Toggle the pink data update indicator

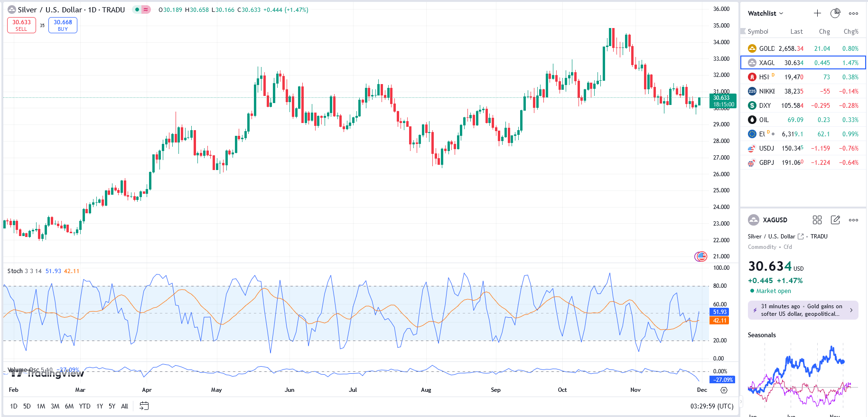point(146,9)
